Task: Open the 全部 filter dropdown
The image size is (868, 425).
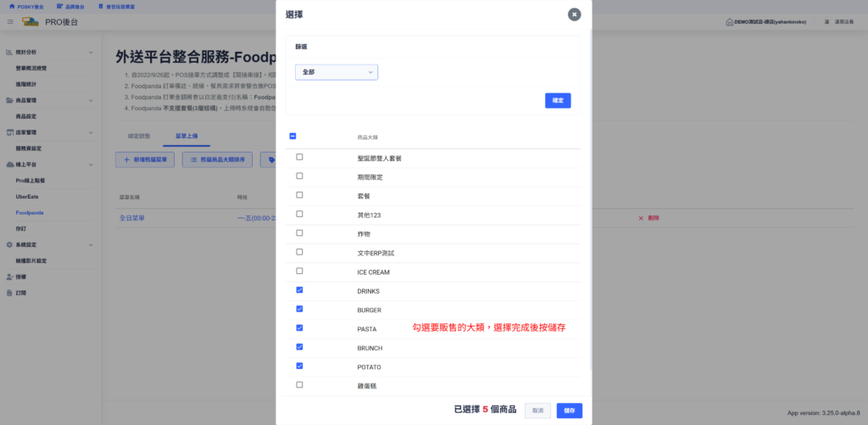Action: [x=336, y=72]
